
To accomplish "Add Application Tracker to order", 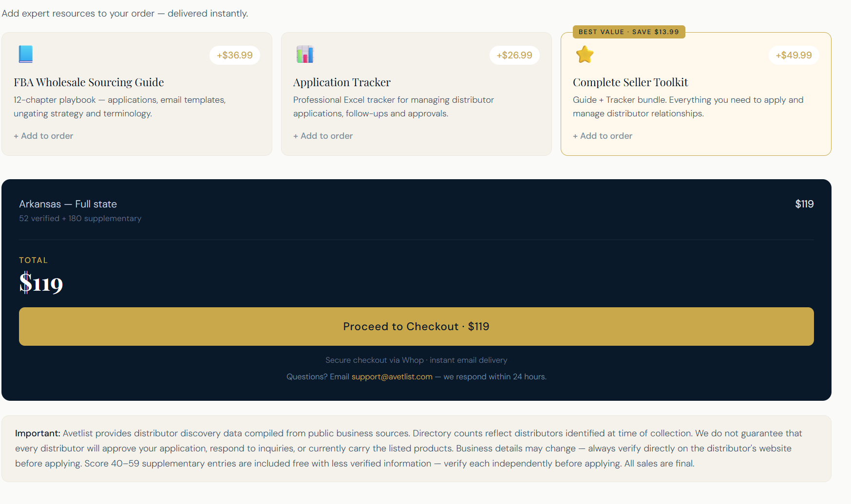I will pyautogui.click(x=323, y=136).
